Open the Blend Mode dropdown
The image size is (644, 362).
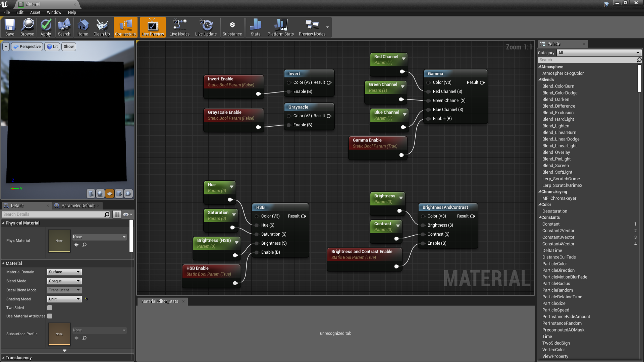64,281
